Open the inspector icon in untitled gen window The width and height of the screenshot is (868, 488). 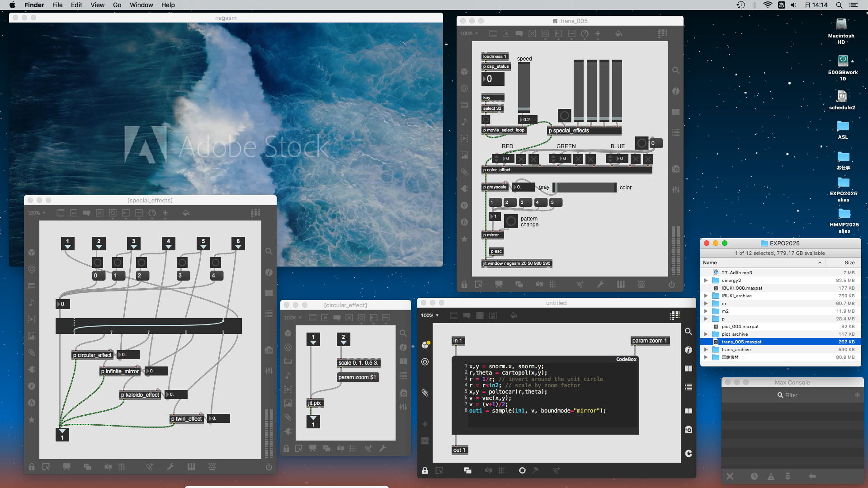coord(688,350)
